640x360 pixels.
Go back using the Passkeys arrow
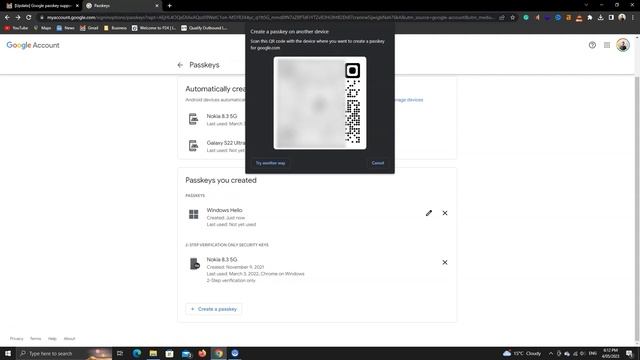click(180, 65)
